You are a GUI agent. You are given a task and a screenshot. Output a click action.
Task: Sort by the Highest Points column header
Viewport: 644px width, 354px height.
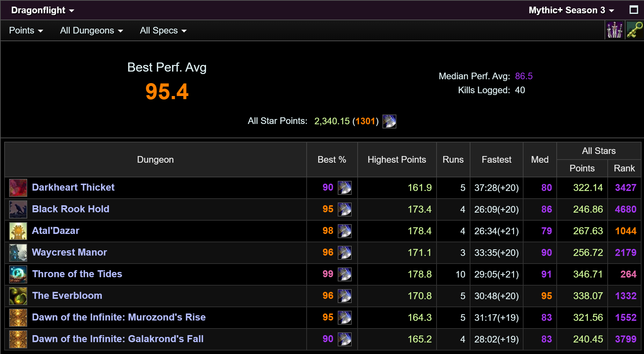click(x=397, y=160)
